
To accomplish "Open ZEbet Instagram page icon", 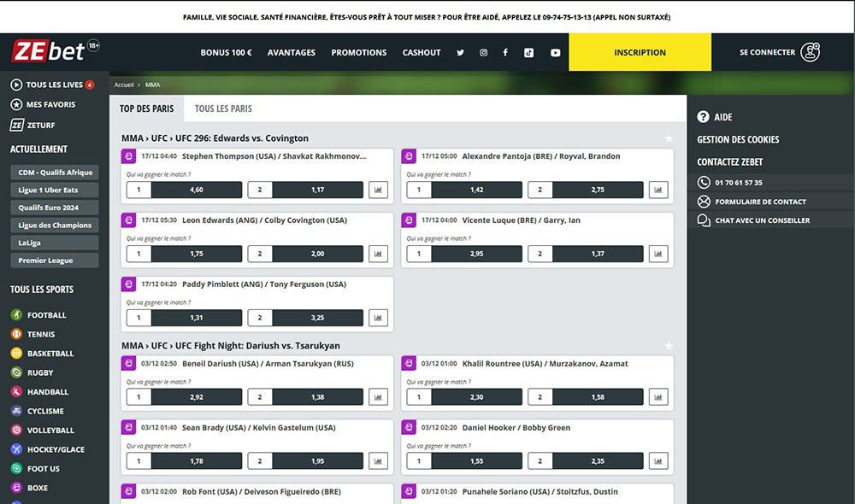I will pos(483,53).
